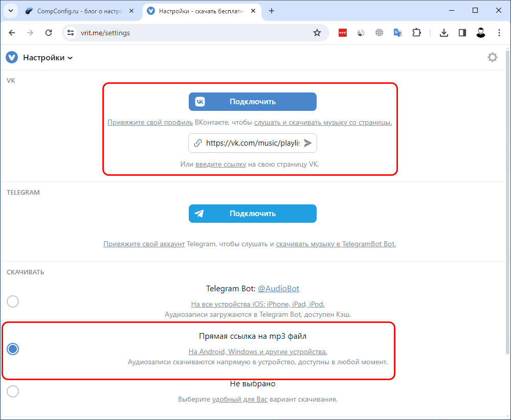The image size is (511, 420).
Task: Open a new browser tab
Action: (x=272, y=11)
